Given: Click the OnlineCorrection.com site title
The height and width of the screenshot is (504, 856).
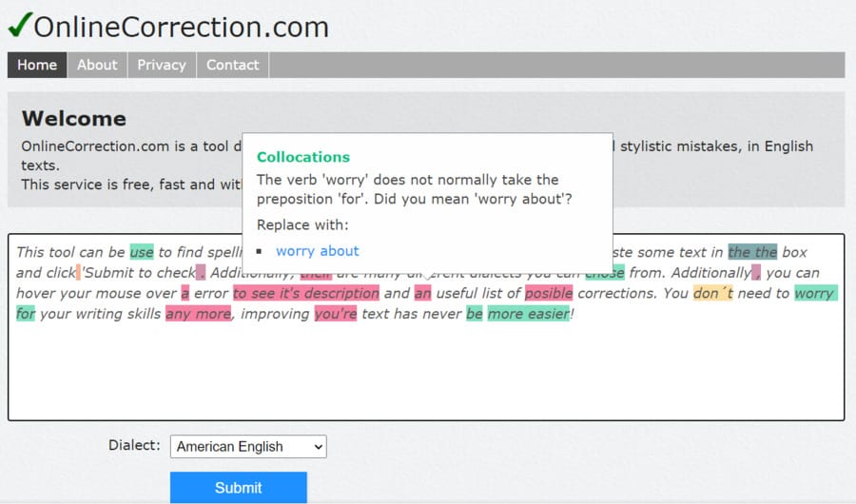Looking at the screenshot, I should point(182,27).
